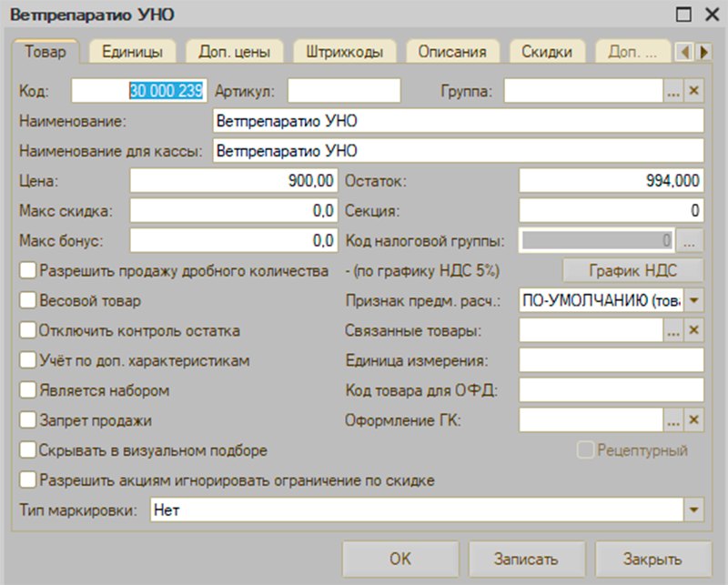
Task: Open the Доп. цены tab
Action: (235, 52)
